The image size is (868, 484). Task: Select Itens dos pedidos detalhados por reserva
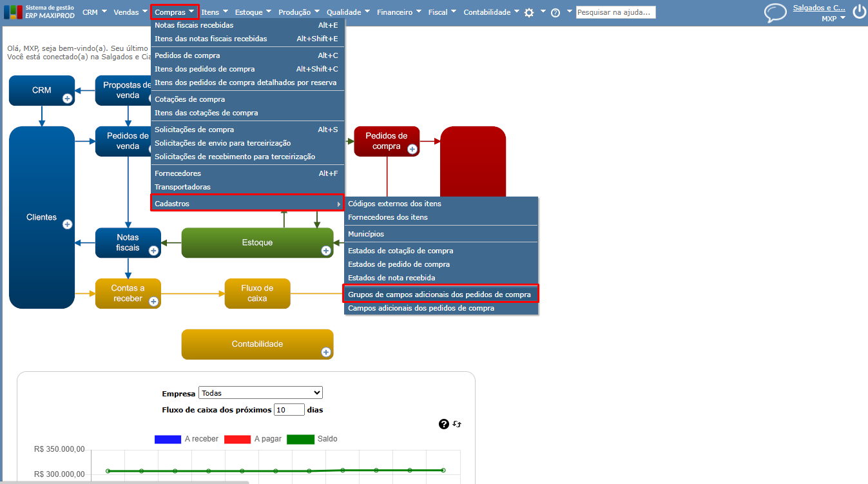248,82
